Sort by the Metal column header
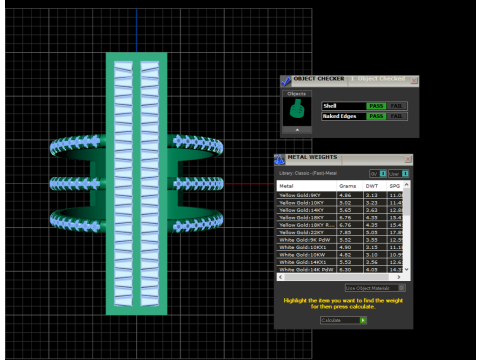480x360 pixels. pos(306,186)
